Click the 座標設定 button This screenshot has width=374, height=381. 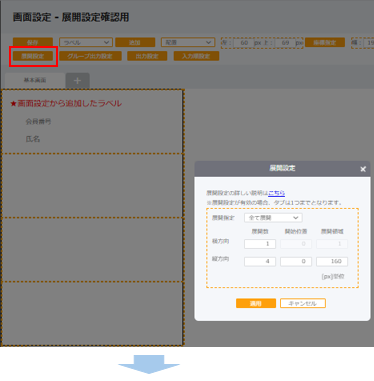pos(325,42)
